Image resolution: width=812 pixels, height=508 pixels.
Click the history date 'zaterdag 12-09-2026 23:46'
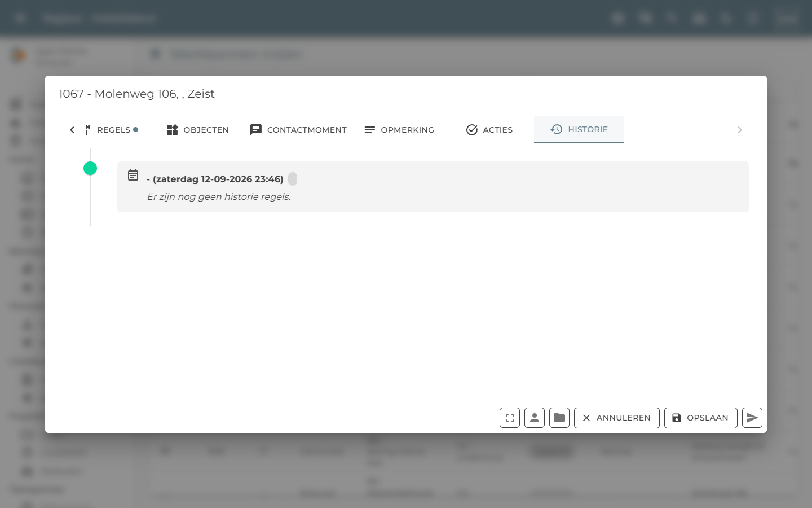point(218,179)
